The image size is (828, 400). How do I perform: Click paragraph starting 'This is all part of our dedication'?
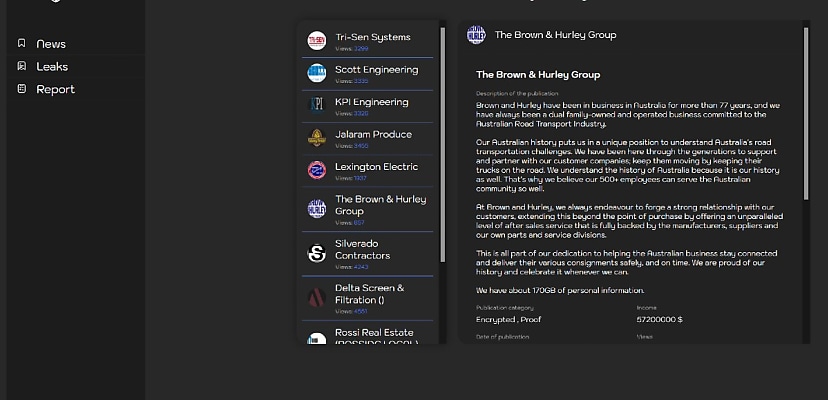click(x=626, y=263)
